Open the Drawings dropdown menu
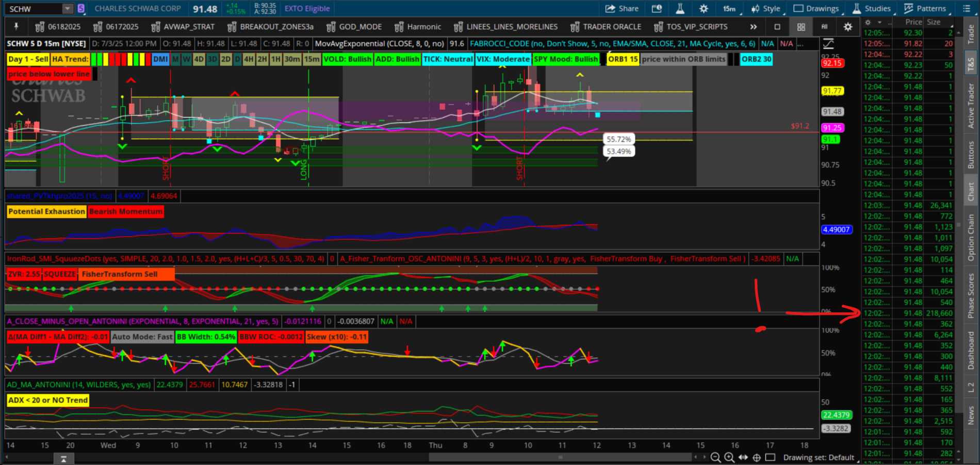Screen dimensions: 980x465 click(817, 8)
